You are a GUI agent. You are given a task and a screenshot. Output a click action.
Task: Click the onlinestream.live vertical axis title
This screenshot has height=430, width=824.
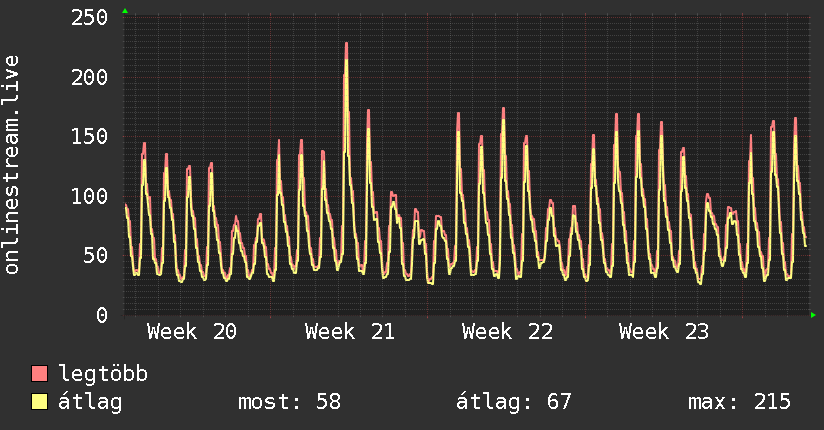tap(11, 165)
